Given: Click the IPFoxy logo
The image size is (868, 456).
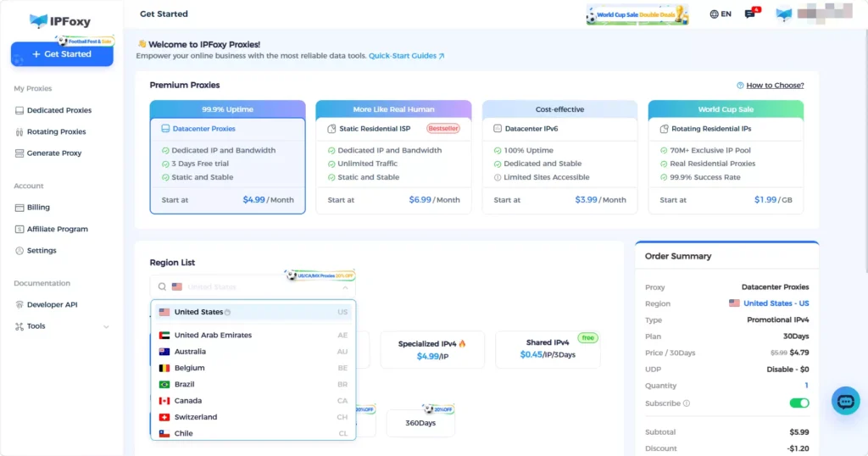Looking at the screenshot, I should (x=60, y=21).
